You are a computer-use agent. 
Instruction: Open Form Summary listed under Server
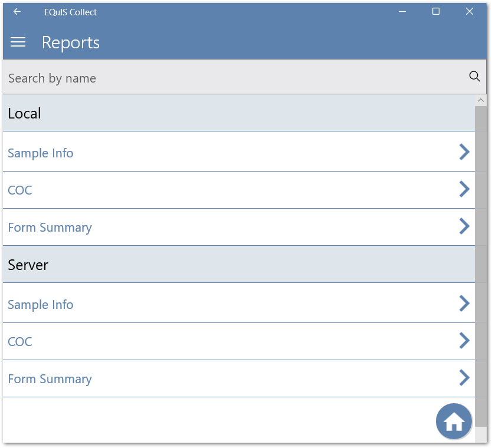click(x=50, y=378)
